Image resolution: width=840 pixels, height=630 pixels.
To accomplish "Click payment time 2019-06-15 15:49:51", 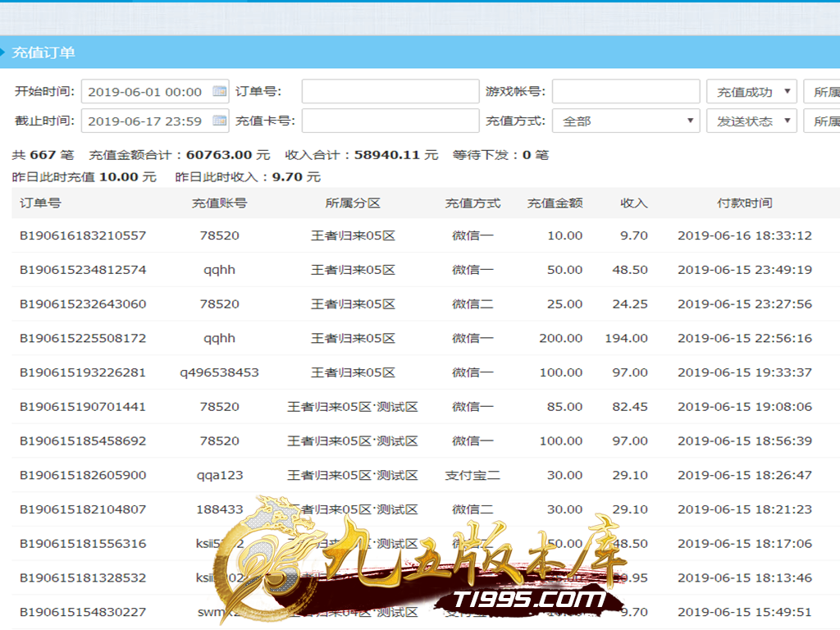I will click(745, 612).
